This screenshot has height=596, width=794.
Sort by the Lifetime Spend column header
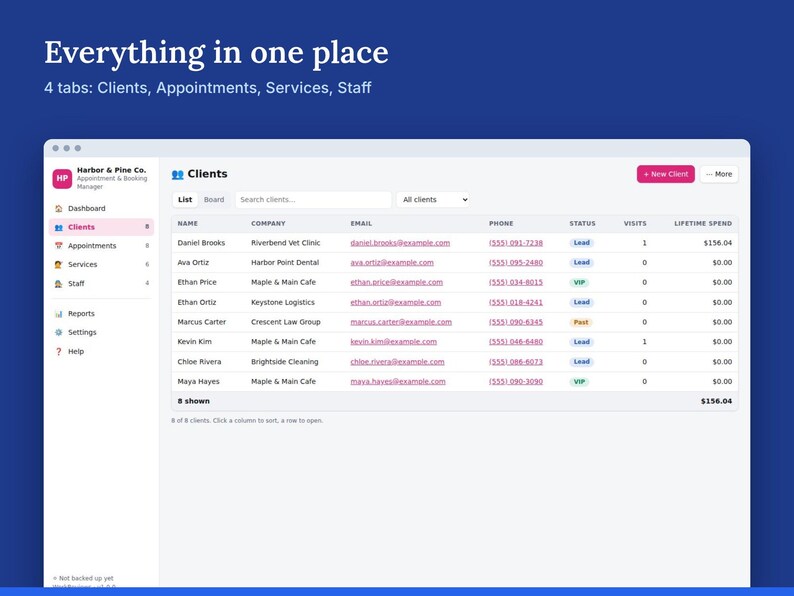coord(703,223)
